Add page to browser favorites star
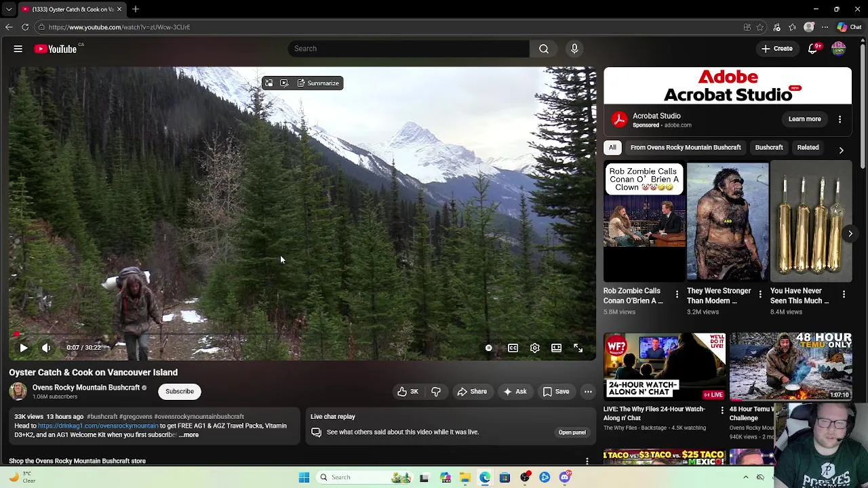Screen dimensions: 868x488 tap(760, 27)
